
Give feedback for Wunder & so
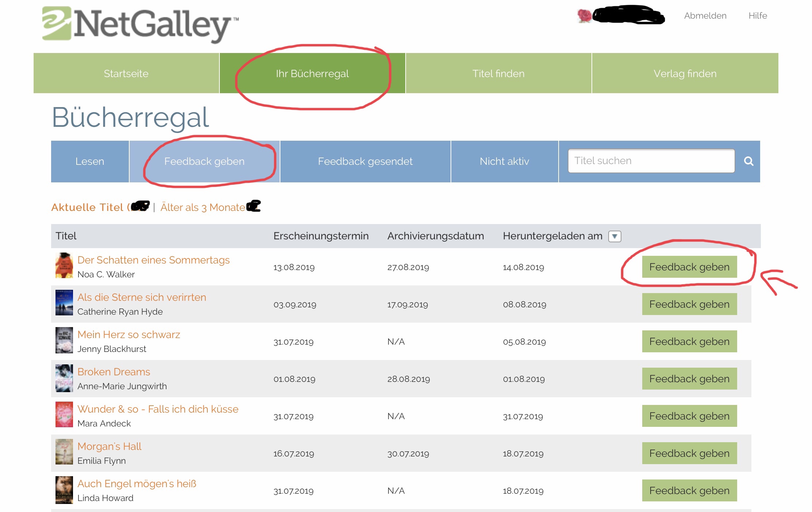pyautogui.click(x=689, y=416)
